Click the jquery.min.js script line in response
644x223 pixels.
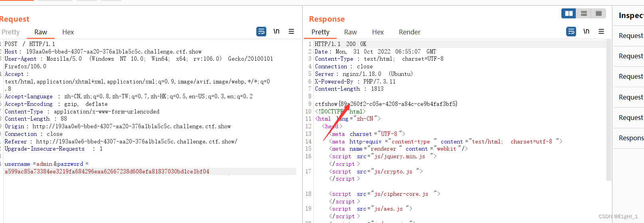pyautogui.click(x=382, y=156)
